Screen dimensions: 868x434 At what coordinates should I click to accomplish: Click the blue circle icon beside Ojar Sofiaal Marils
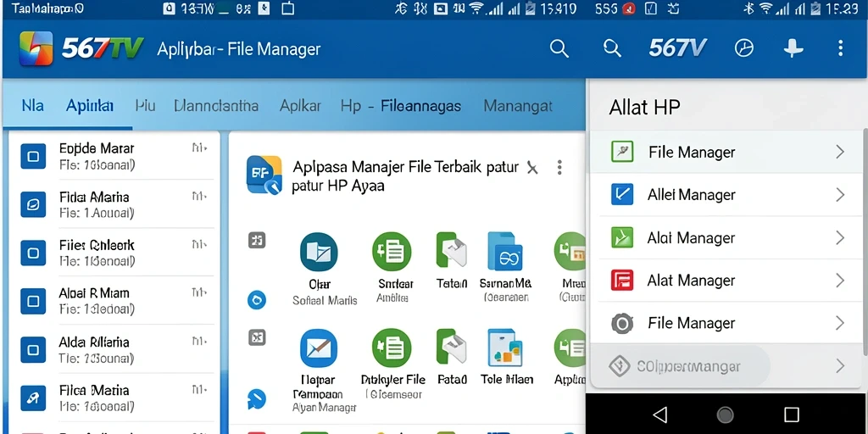(257, 300)
